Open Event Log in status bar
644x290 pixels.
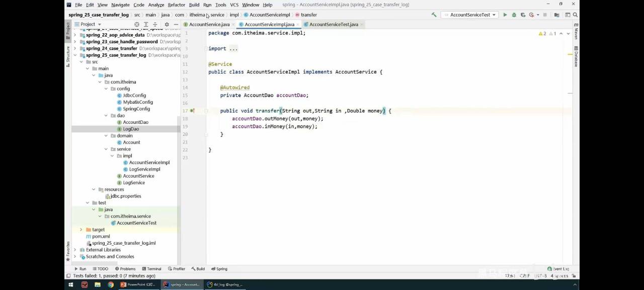tap(558, 269)
